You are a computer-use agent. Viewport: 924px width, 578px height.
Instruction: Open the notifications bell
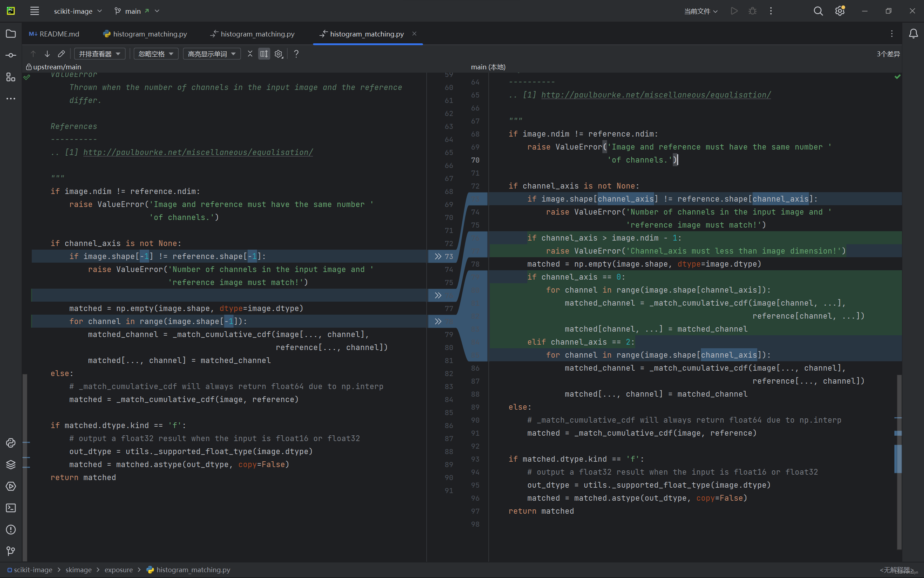(913, 34)
